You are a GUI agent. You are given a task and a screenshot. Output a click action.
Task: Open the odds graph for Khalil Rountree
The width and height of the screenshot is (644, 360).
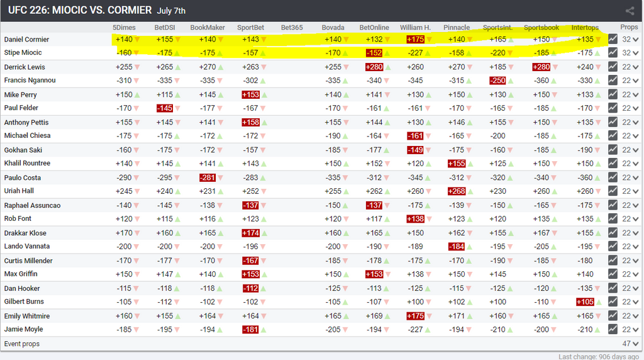coord(613,163)
